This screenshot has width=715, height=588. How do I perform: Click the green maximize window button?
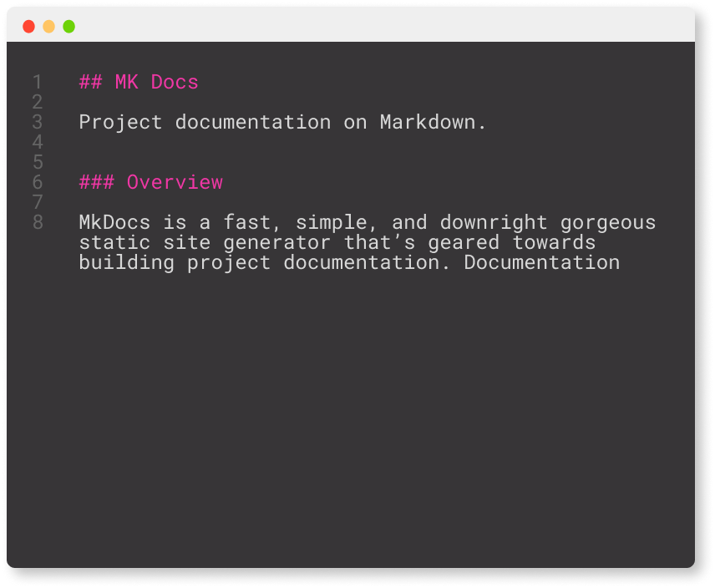click(x=68, y=27)
